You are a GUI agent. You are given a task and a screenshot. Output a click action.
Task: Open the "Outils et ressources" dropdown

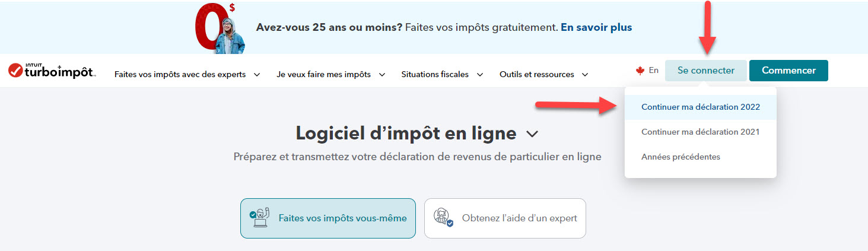click(543, 75)
